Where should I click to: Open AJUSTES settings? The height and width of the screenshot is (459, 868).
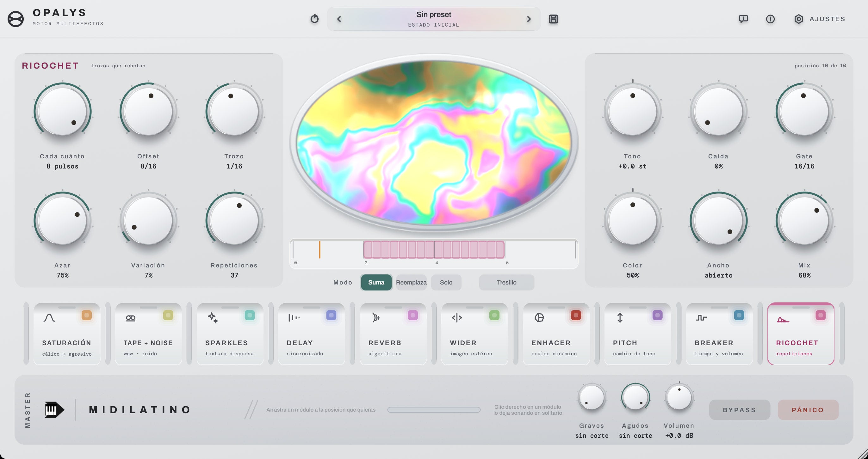point(820,19)
